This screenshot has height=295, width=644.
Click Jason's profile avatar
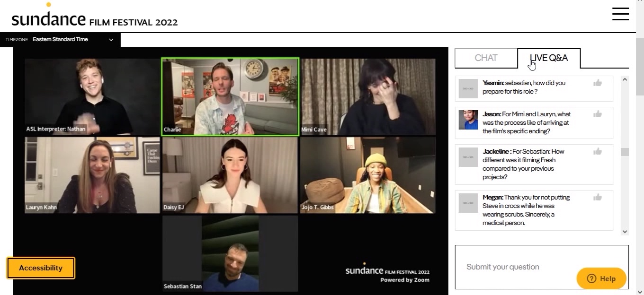468,120
